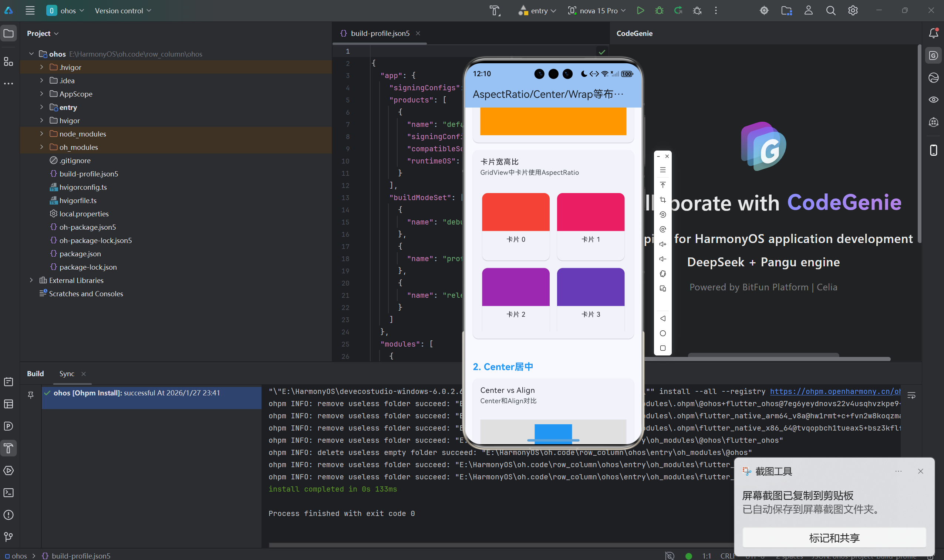Open the main hamburger menu
The height and width of the screenshot is (560, 944).
pos(30,11)
